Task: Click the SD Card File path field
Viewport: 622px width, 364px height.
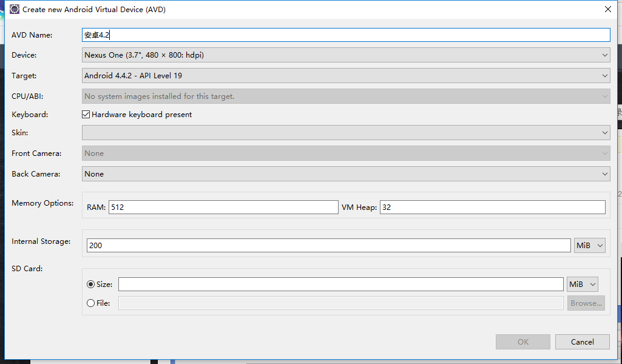Action: 341,303
